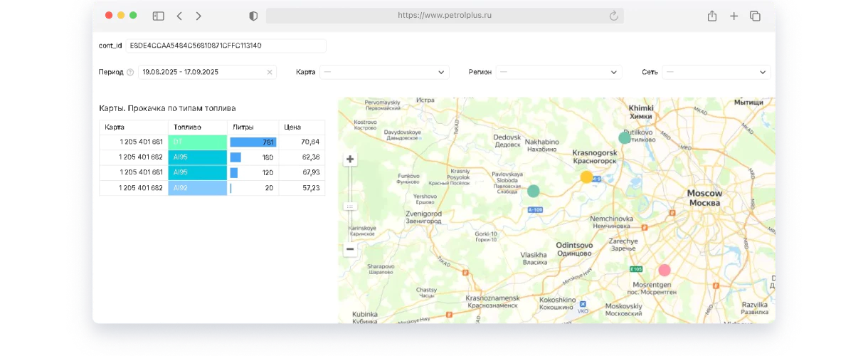Click the privacy shield icon
Screen dimensions: 868x356
click(x=253, y=16)
